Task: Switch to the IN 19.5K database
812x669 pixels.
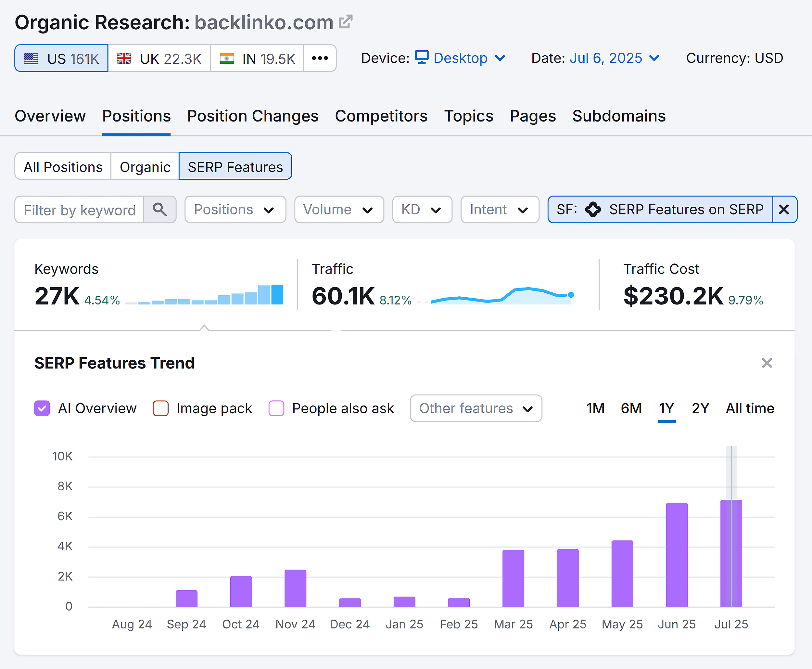Action: [257, 58]
